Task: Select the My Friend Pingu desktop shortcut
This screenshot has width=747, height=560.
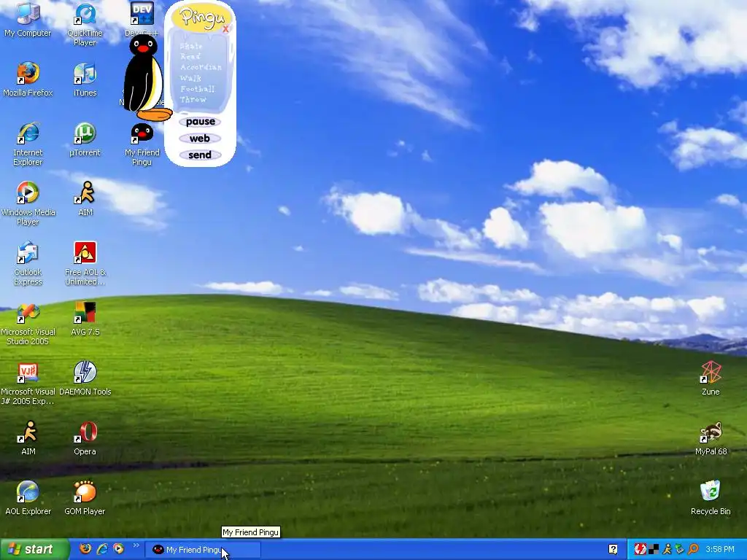Action: 142,144
